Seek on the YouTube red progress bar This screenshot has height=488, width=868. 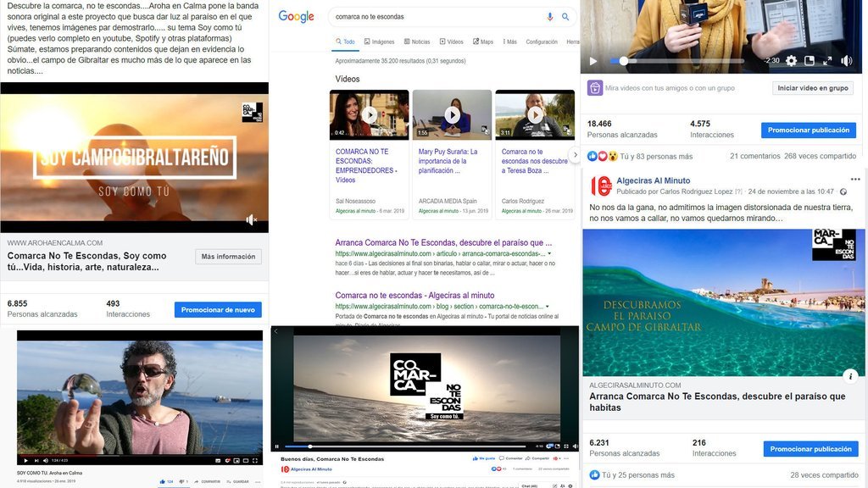pyautogui.click(x=140, y=455)
